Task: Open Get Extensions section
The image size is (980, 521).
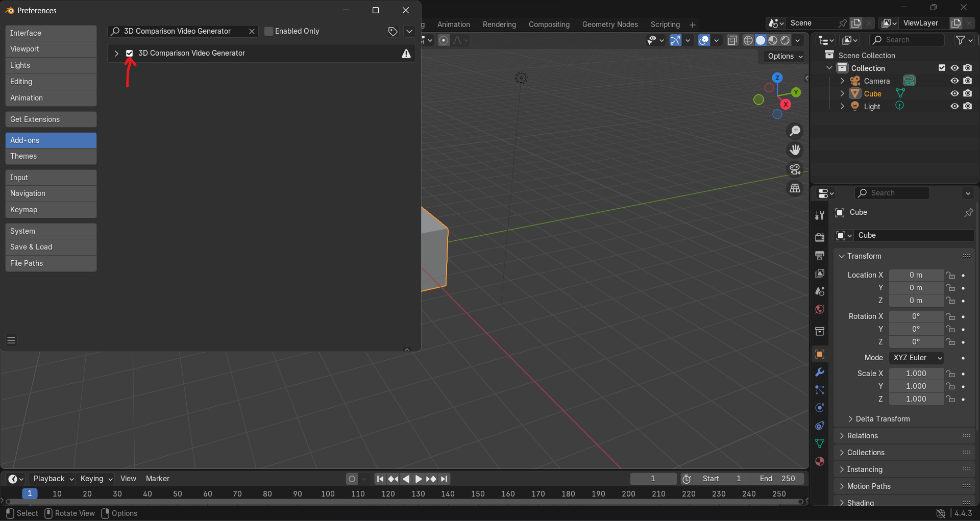Action: (x=51, y=119)
